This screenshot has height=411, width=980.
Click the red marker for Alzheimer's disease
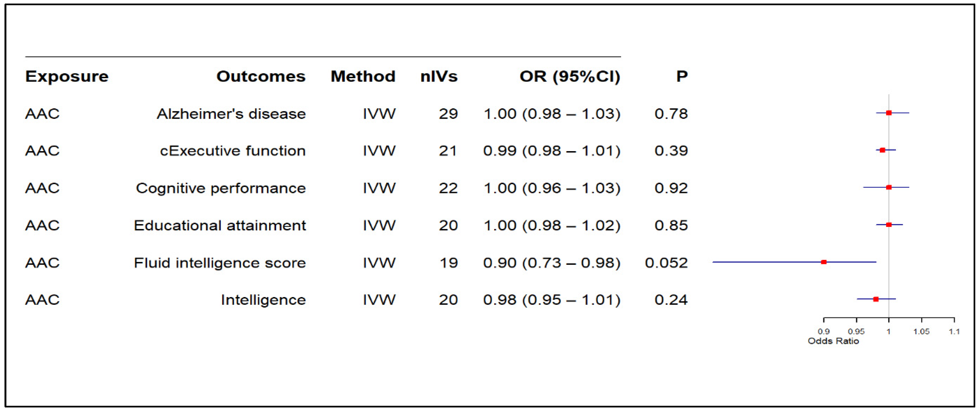(x=889, y=113)
